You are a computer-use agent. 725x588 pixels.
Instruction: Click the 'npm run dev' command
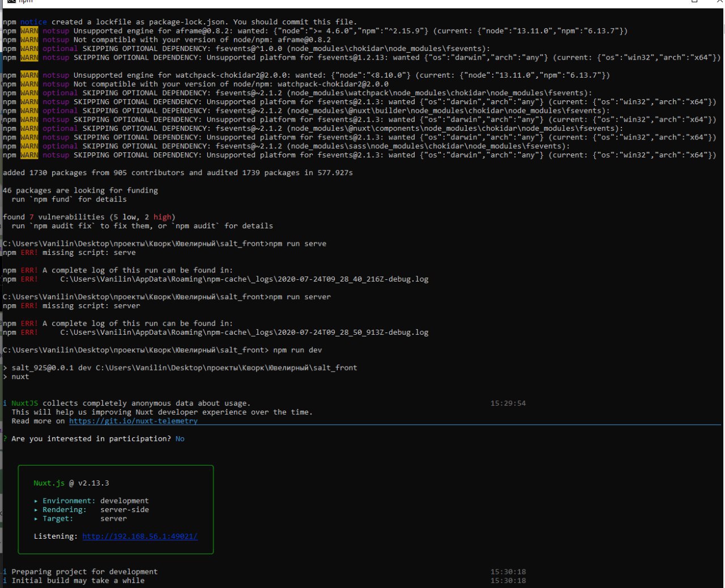(x=297, y=350)
